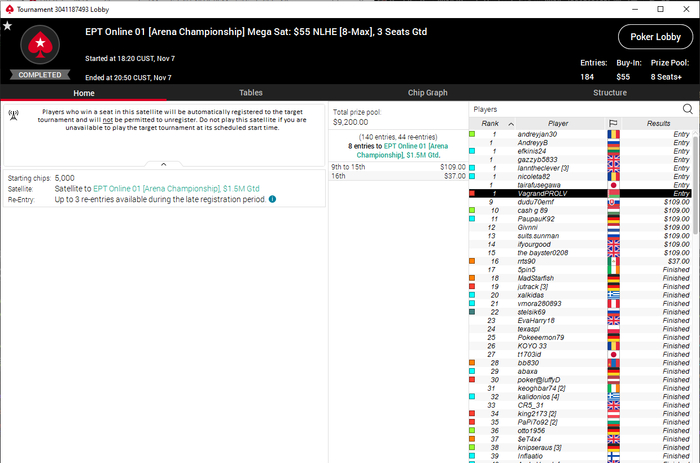Open the Satellite target EPT Online 01 link
The image size is (700, 463).
[176, 188]
